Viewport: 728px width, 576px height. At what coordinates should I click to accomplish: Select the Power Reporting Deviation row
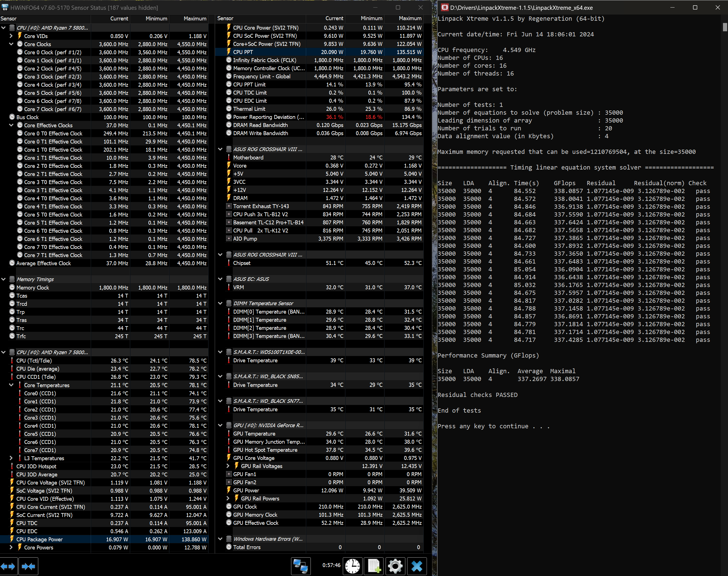coord(319,117)
